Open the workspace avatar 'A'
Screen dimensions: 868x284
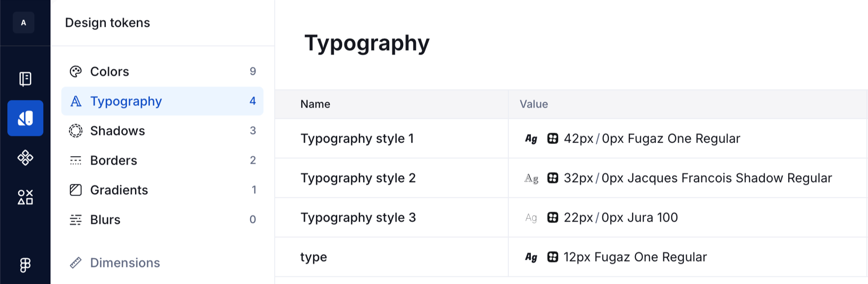click(x=23, y=23)
